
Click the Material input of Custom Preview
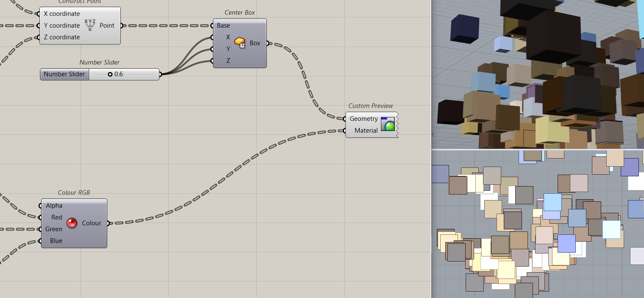pyautogui.click(x=366, y=131)
